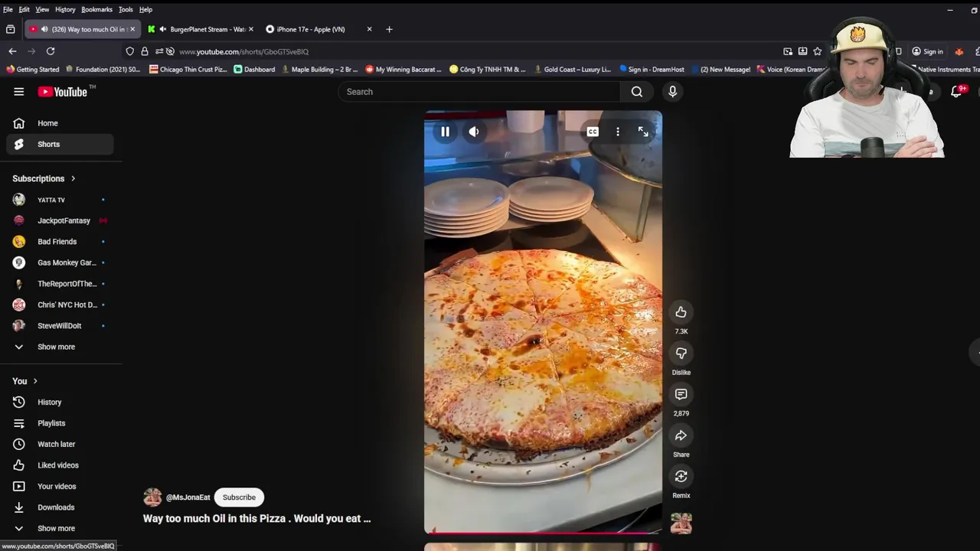Screen dimensions: 980x551
Task: Reload the page
Action: click(x=51, y=51)
